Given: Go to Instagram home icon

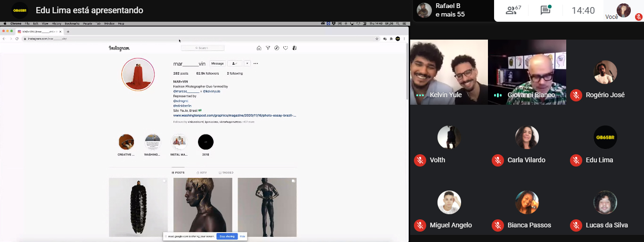Looking at the screenshot, I should click(x=259, y=48).
